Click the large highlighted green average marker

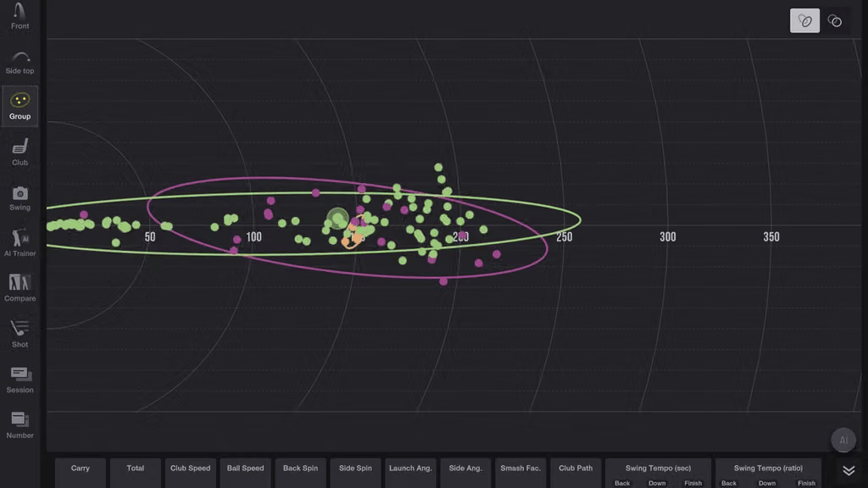(x=337, y=219)
